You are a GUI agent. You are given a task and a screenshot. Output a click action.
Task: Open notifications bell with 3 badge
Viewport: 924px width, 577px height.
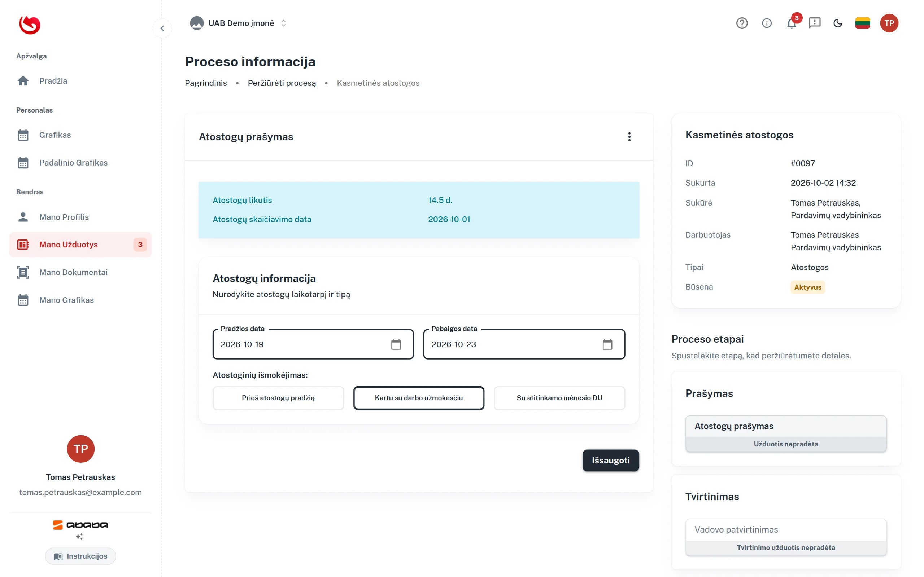click(792, 23)
